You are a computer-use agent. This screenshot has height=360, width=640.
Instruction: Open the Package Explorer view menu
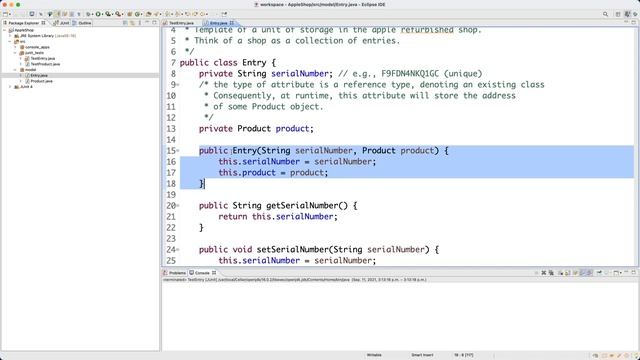[x=140, y=23]
